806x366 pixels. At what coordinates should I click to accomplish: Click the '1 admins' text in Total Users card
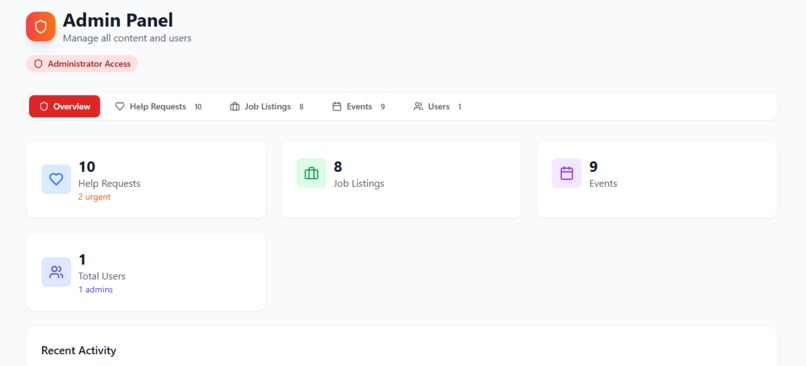[x=96, y=290]
